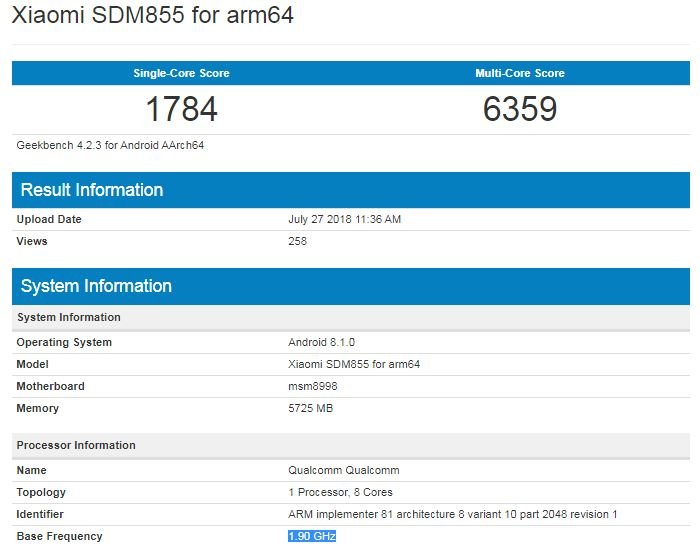The width and height of the screenshot is (700, 556).
Task: Click the page title Xiaomi SDM855 for arm64
Action: click(x=151, y=17)
